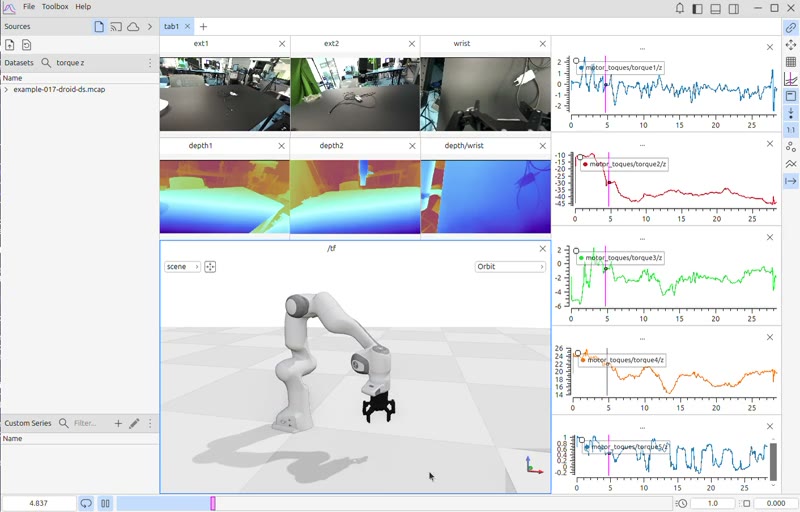Click the three-circles points icon
The width and height of the screenshot is (800, 512).
coord(791,147)
